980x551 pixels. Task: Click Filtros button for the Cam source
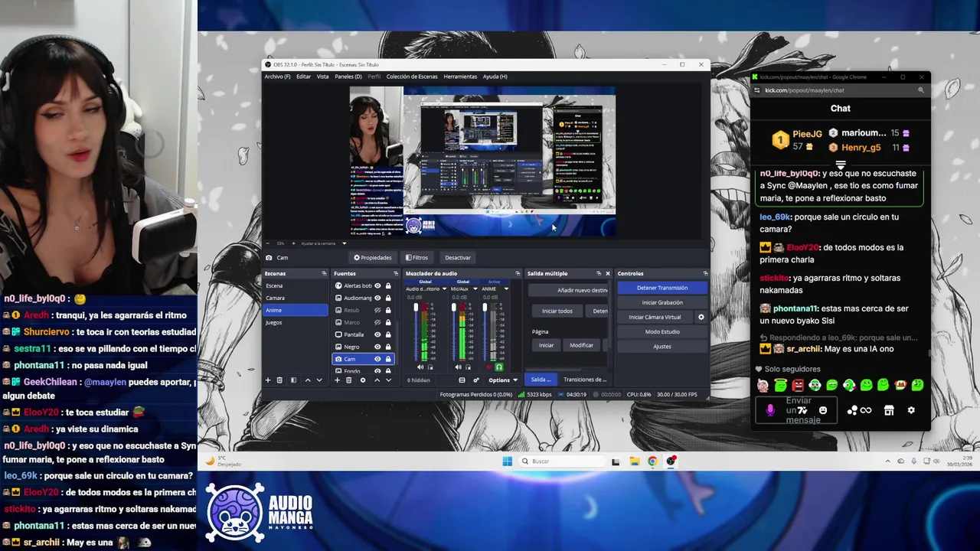coord(417,258)
